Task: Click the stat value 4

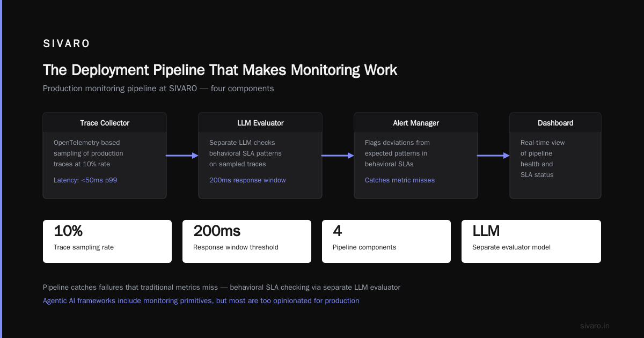Action: pos(338,231)
